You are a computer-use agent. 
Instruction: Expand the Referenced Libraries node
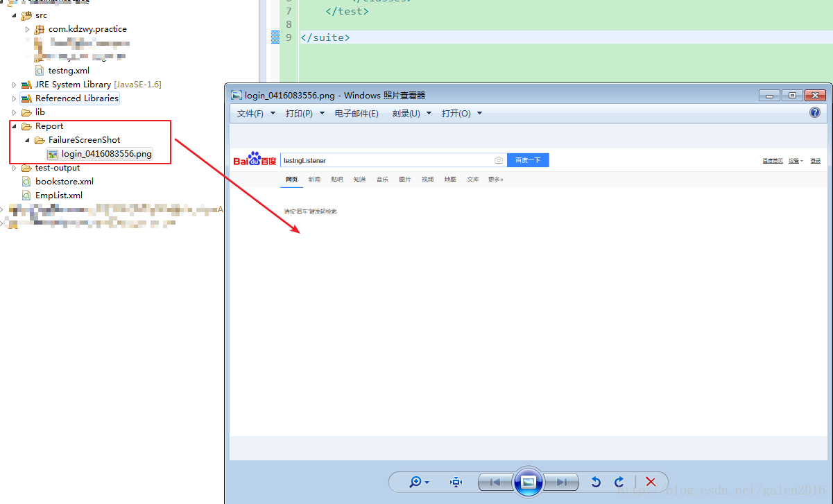14,98
